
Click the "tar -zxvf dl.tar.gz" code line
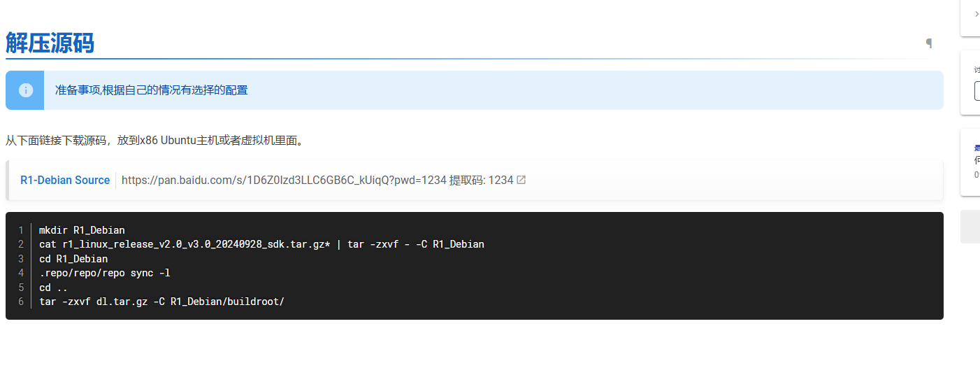click(x=161, y=302)
